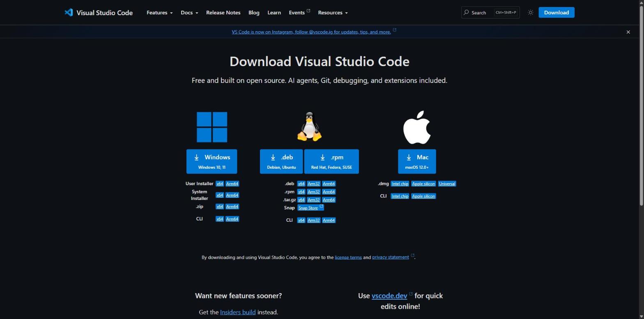The width and height of the screenshot is (644, 319).
Task: Download the Windows 10, 11 installer
Action: click(212, 161)
